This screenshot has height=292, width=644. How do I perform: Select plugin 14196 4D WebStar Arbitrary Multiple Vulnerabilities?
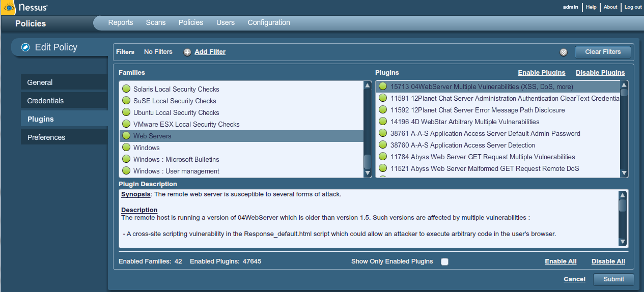click(498, 122)
